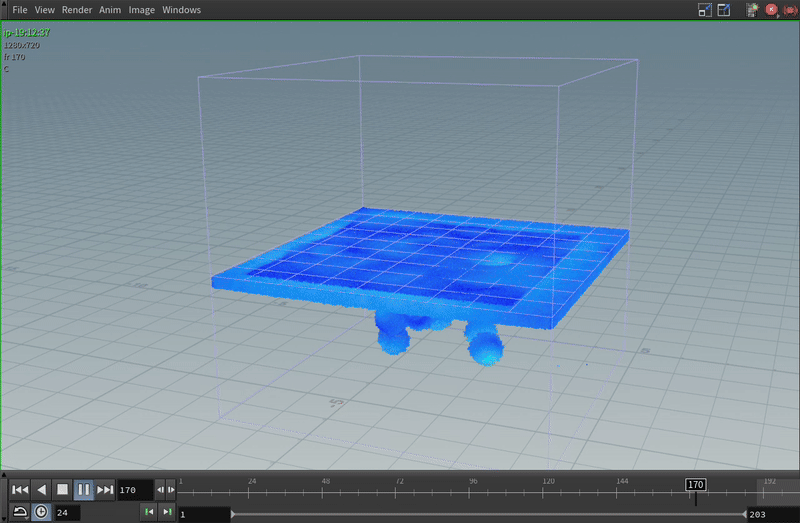Screen dimensions: 800x523
Task: Click the frame 170 marker on timeline
Action: 695,485
